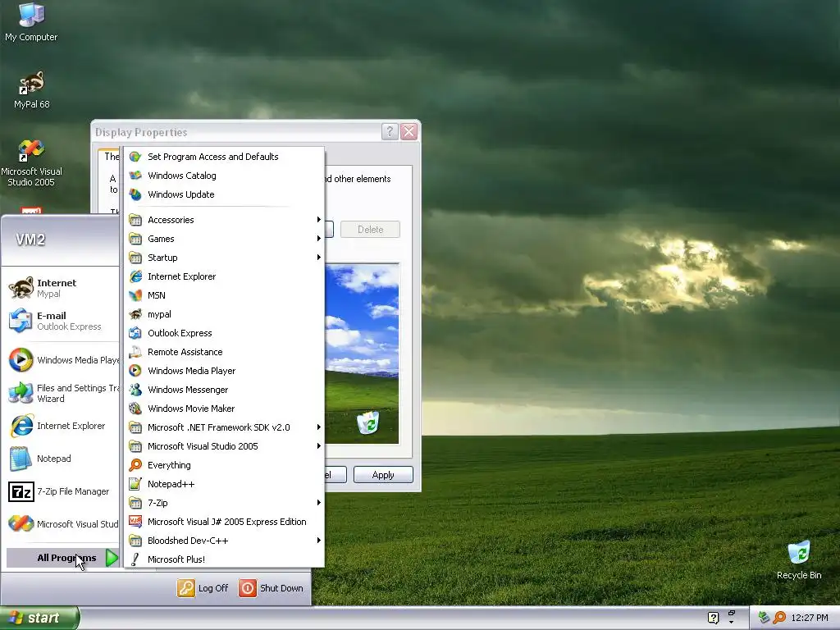Open Microsoft Visual J# 2005 Express Edition
Screen dimensions: 840x630
224,522
